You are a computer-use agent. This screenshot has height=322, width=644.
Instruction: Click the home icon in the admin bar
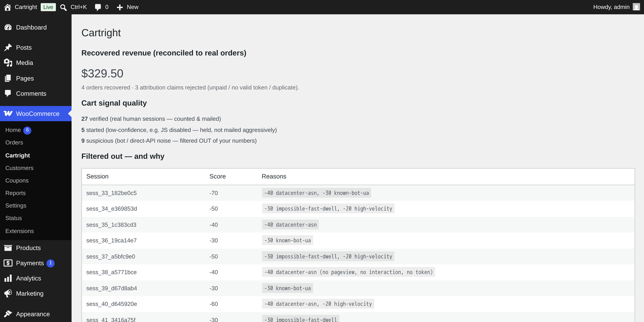8,7
